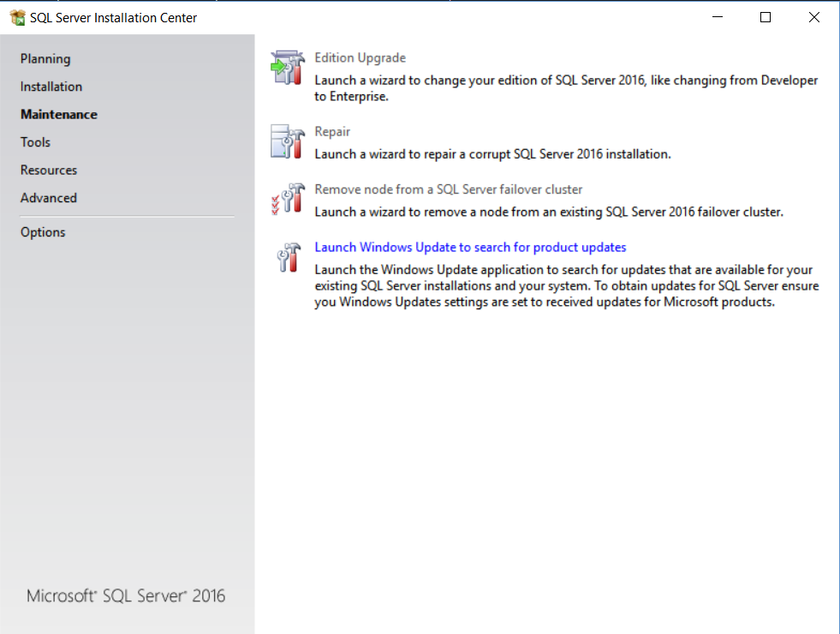This screenshot has width=840, height=634.
Task: Switch to the Tools section
Action: click(35, 142)
